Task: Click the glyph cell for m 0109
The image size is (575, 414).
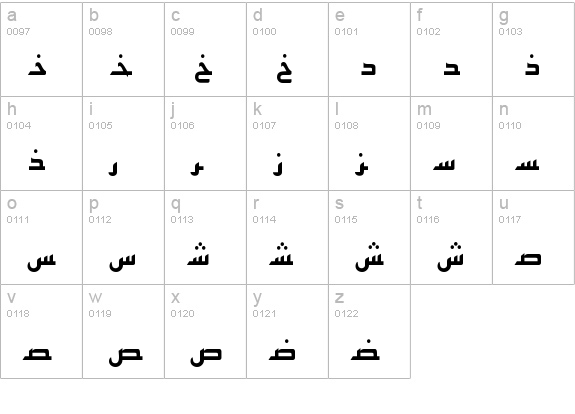Action: pyautogui.click(x=451, y=143)
